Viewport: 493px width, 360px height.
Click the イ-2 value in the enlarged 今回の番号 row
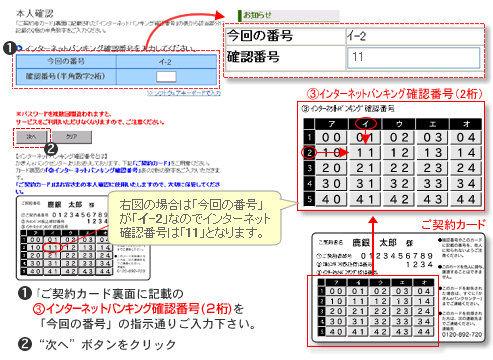(x=356, y=36)
